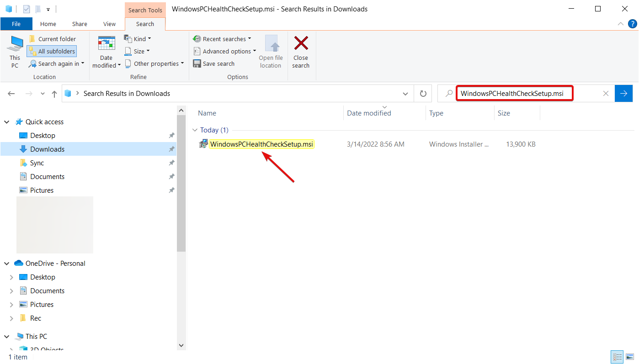Expand address bar history dropdown
This screenshot has width=639, height=364.
pos(405,94)
